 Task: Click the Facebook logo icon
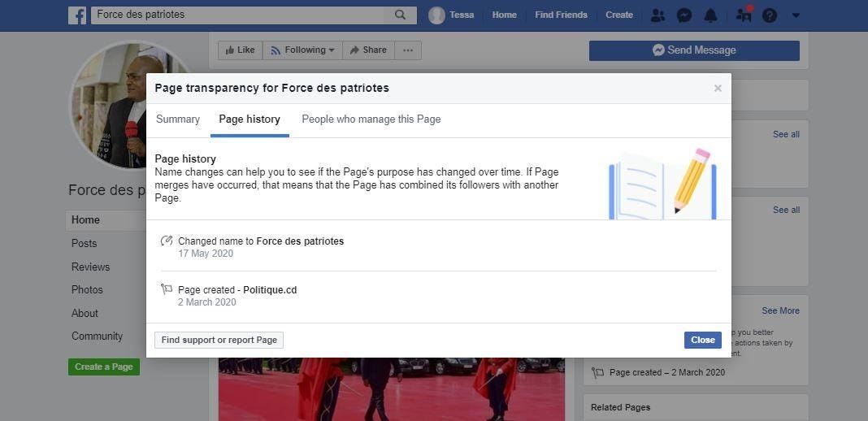(77, 15)
